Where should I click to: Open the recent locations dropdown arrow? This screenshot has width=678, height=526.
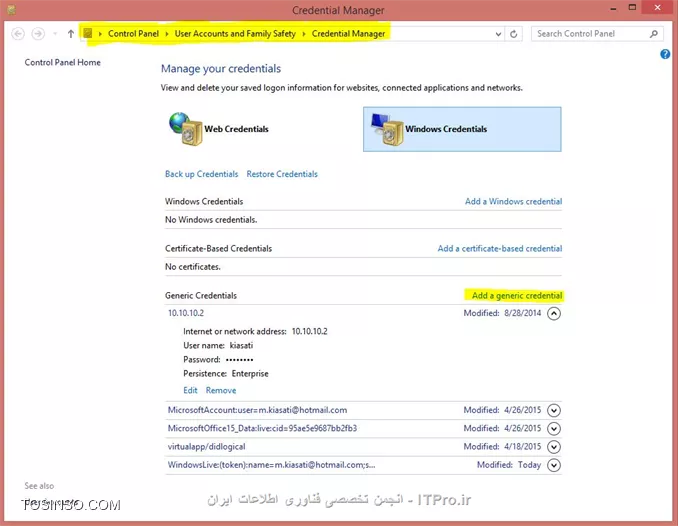[55, 34]
